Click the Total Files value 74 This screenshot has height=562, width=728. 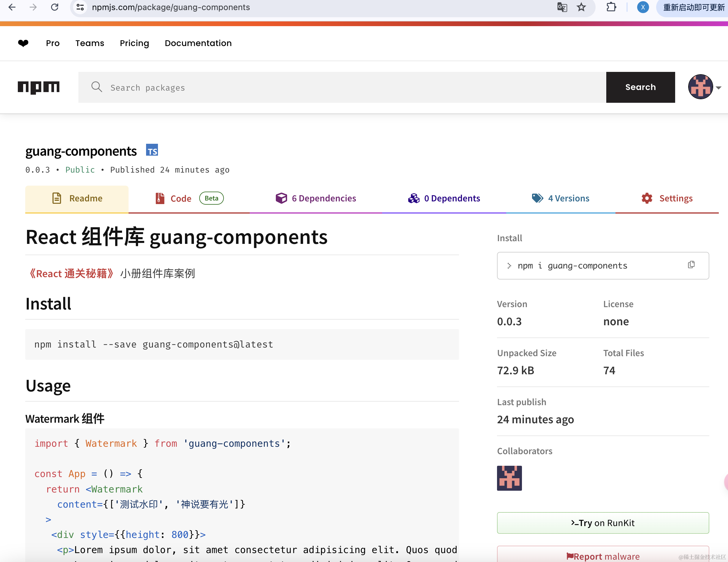[x=609, y=370]
